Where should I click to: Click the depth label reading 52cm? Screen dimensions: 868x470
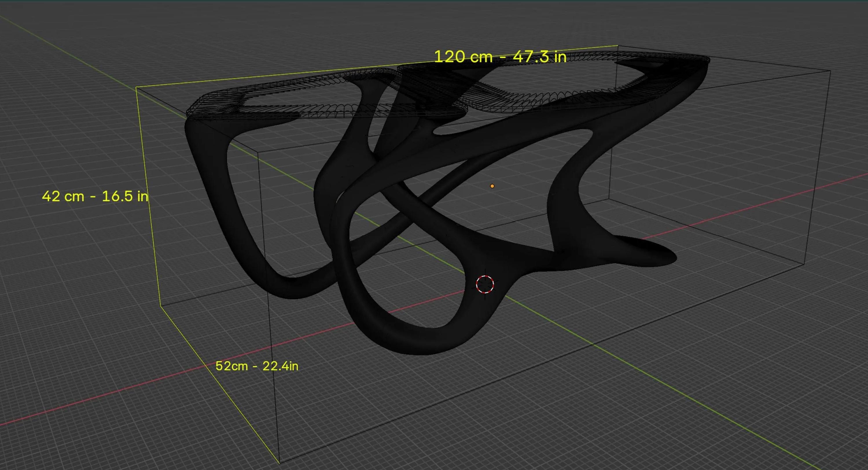pos(257,366)
